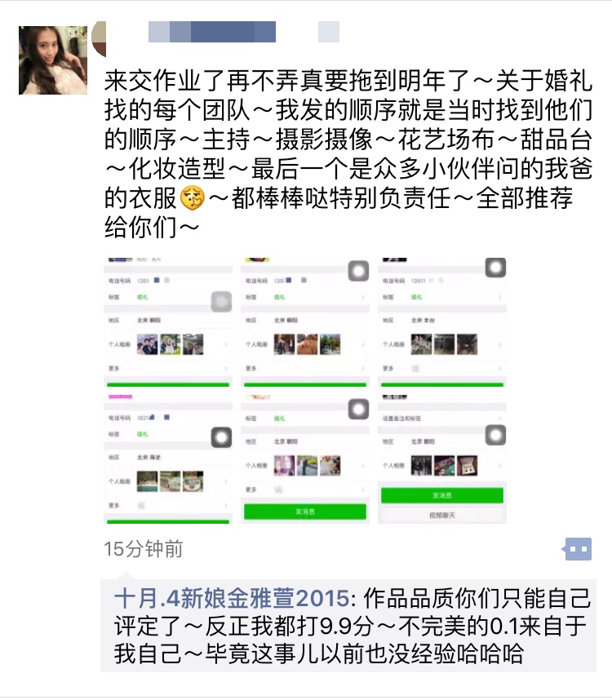Tap the assistive touch dot in third image
This screenshot has height=700, width=612.
point(495,268)
